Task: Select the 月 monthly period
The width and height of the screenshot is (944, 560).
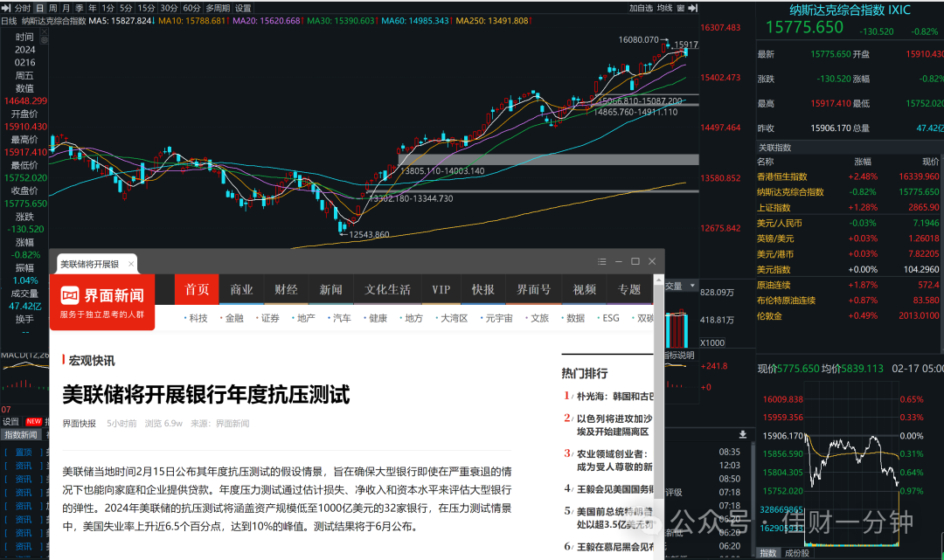Action: pyautogui.click(x=66, y=8)
